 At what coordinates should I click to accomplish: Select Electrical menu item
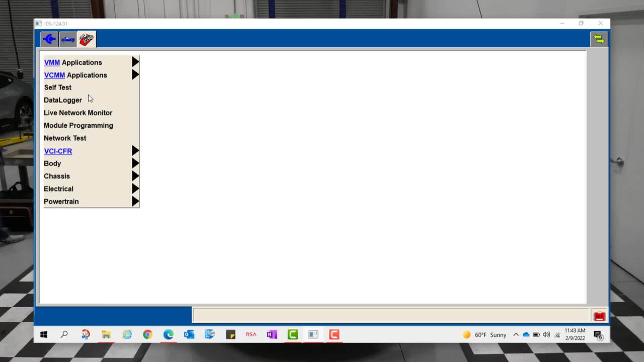[x=58, y=189]
